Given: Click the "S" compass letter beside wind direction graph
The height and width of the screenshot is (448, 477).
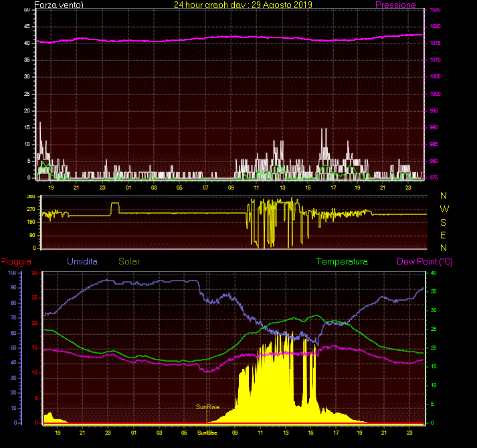Looking at the screenshot, I should point(444,222).
